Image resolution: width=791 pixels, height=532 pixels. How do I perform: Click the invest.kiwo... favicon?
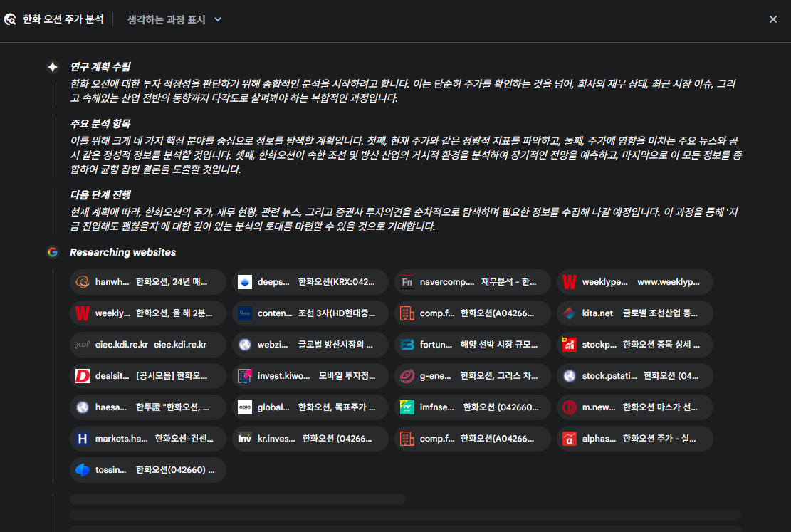(245, 375)
